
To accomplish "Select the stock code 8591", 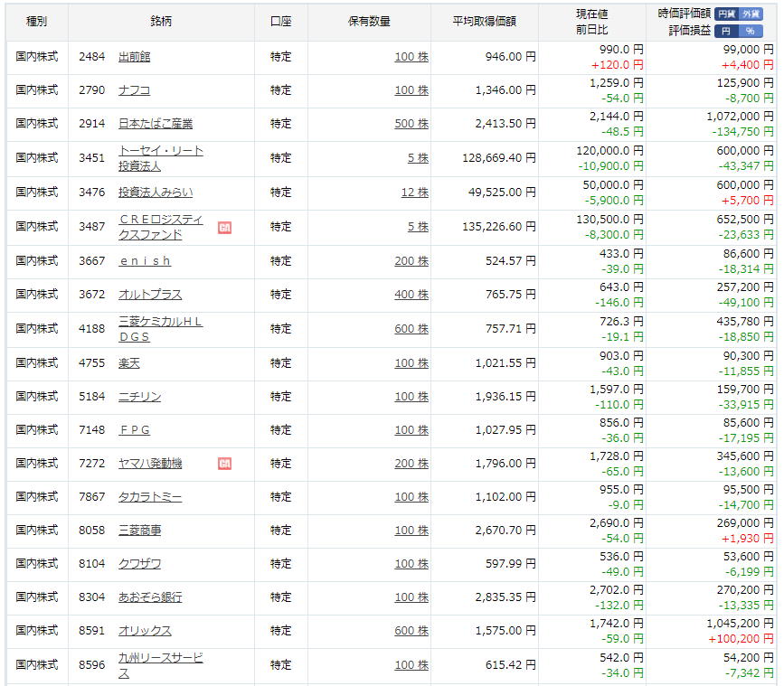I will pyautogui.click(x=92, y=631).
